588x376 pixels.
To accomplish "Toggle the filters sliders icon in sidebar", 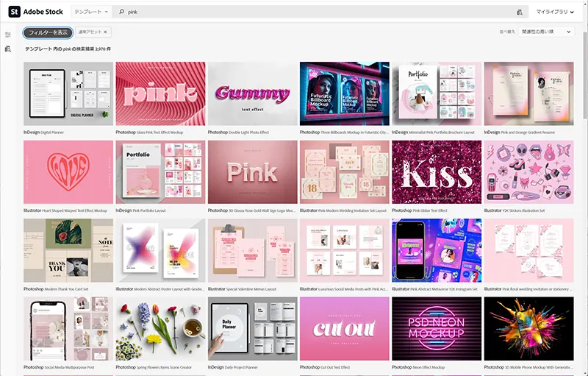I will point(8,35).
